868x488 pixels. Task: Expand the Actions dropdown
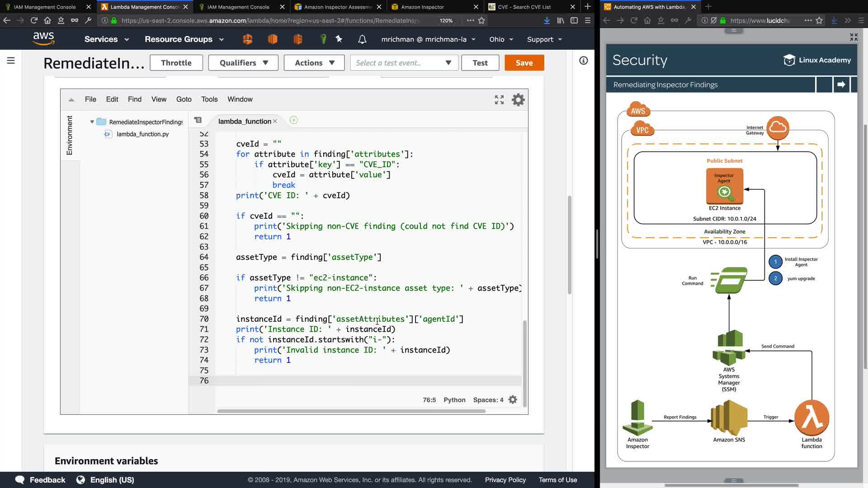[314, 63]
